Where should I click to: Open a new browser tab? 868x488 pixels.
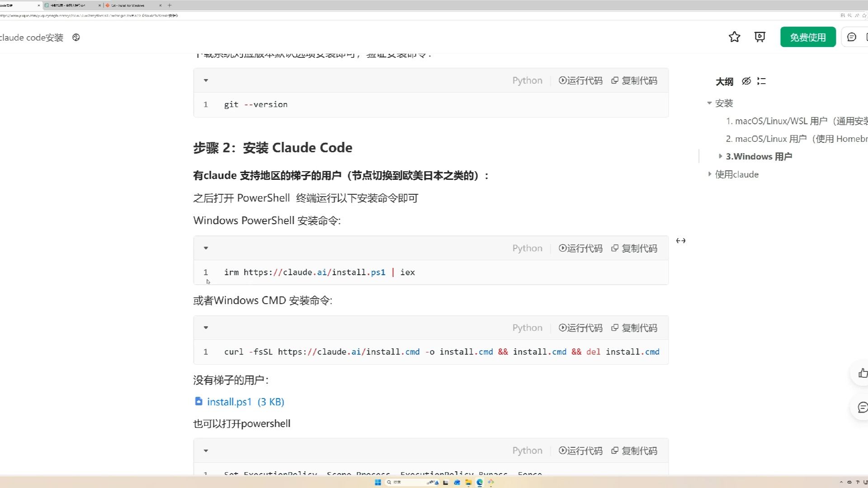(170, 5)
